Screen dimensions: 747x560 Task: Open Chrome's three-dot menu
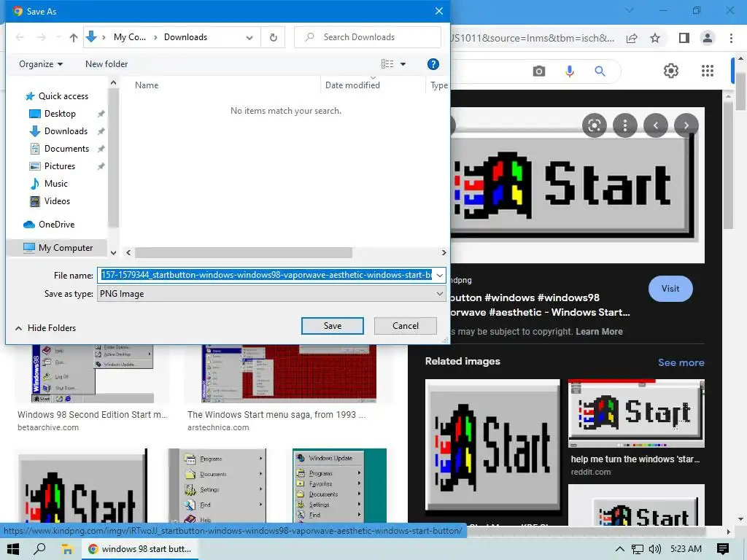[x=731, y=38]
